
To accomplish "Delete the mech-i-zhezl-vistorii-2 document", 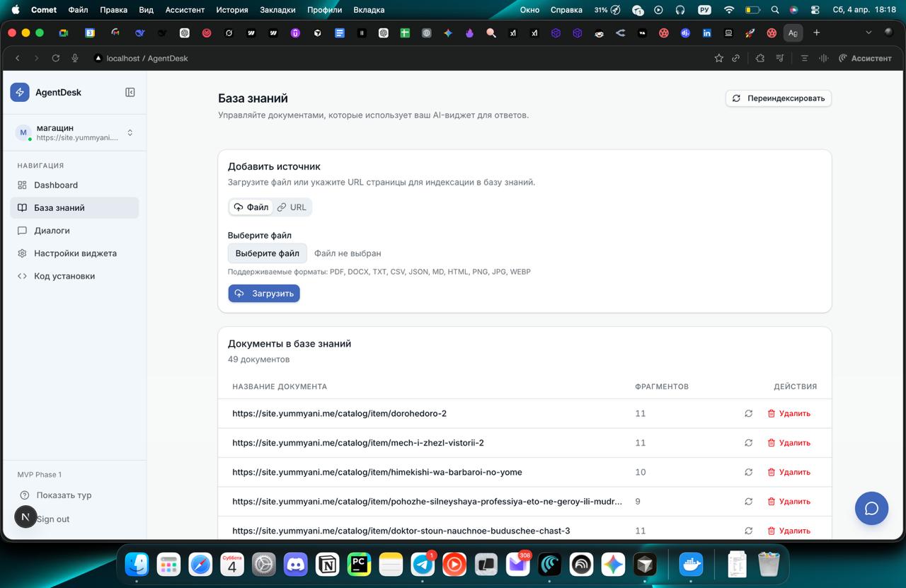I will 789,443.
